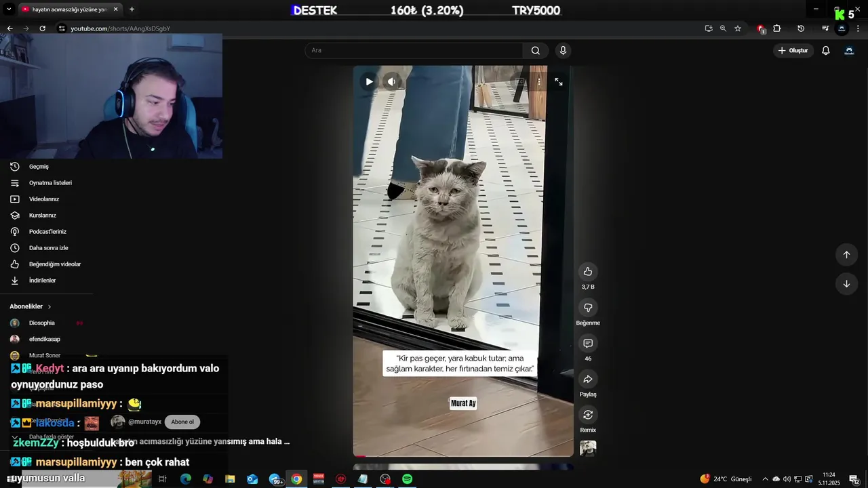Image resolution: width=868 pixels, height=488 pixels.
Task: Open the sound thumbnail below Remix
Action: click(x=588, y=449)
